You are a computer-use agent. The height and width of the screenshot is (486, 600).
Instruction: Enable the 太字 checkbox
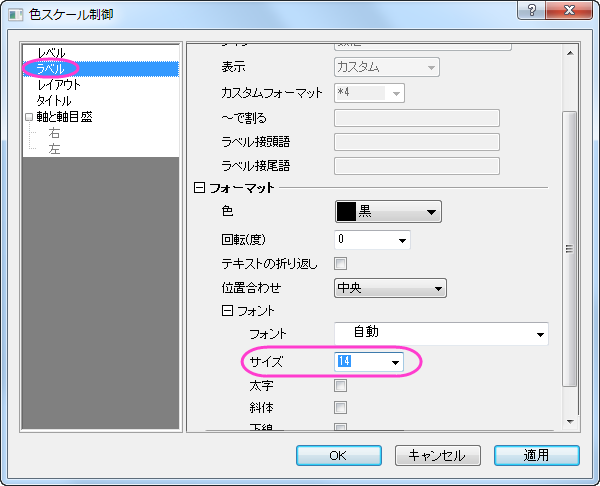[x=341, y=385]
